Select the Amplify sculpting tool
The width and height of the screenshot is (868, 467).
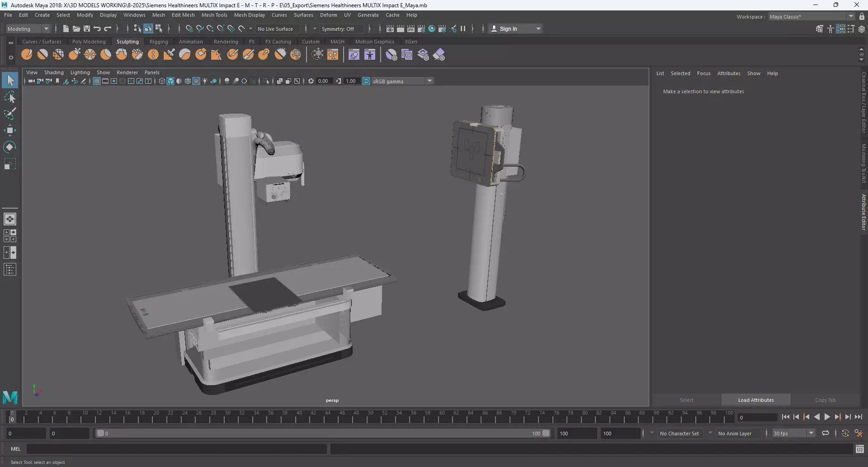click(280, 55)
